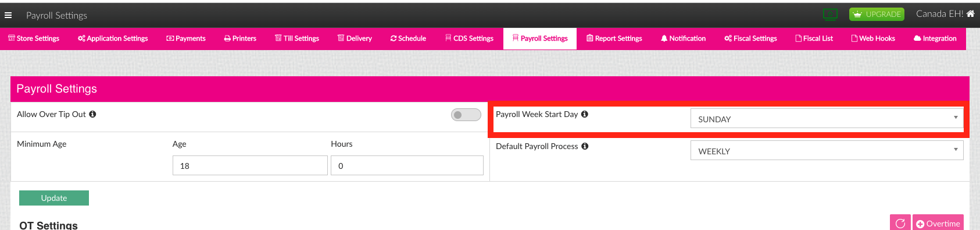Toggle the Allow Over Tip Out switch
The image size is (980, 230).
click(x=466, y=115)
